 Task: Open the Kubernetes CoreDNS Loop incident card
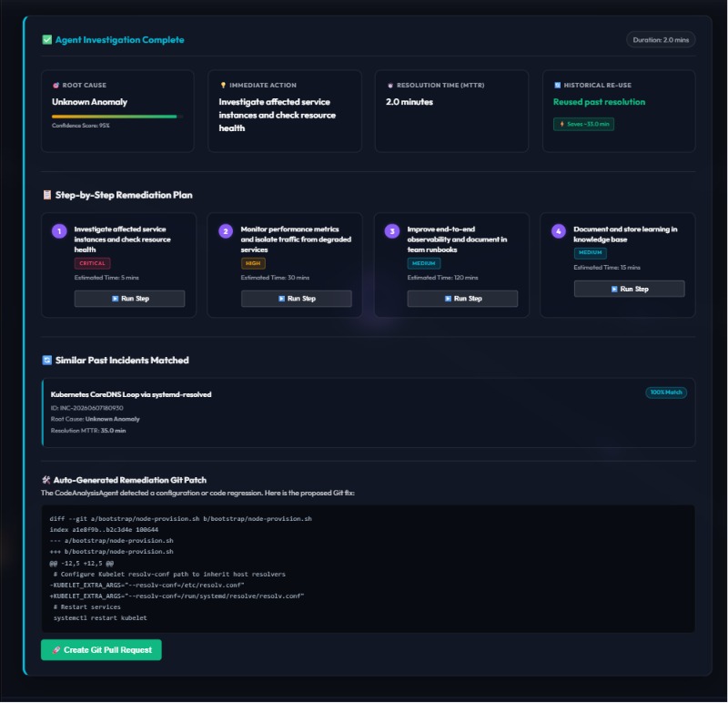369,413
